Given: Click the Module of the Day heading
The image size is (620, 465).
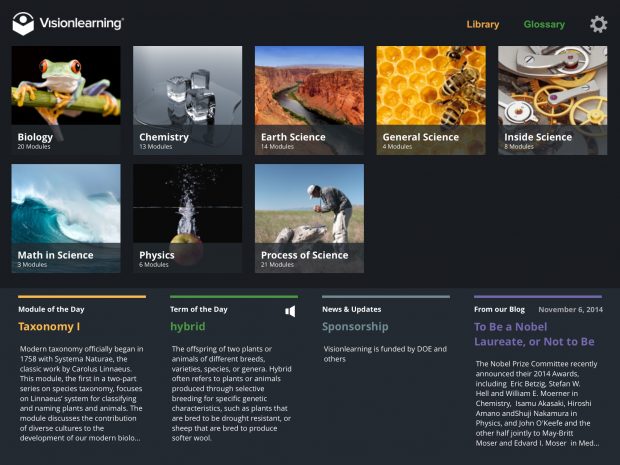Looking at the screenshot, I should click(51, 309).
